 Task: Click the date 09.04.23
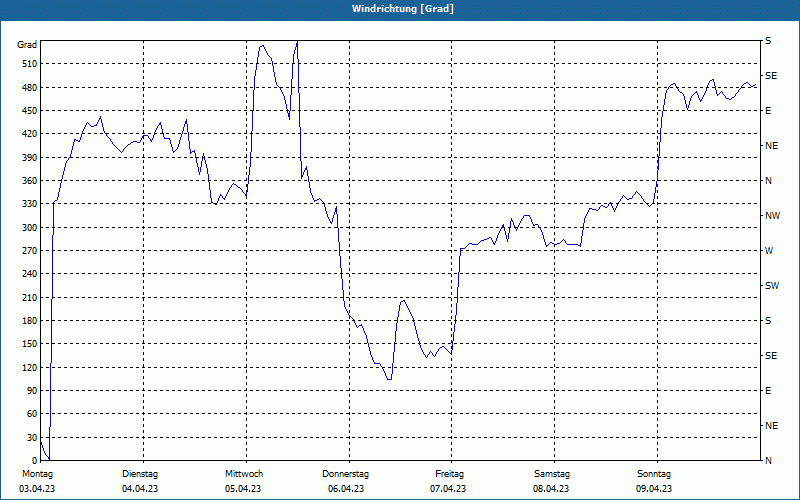[x=654, y=489]
